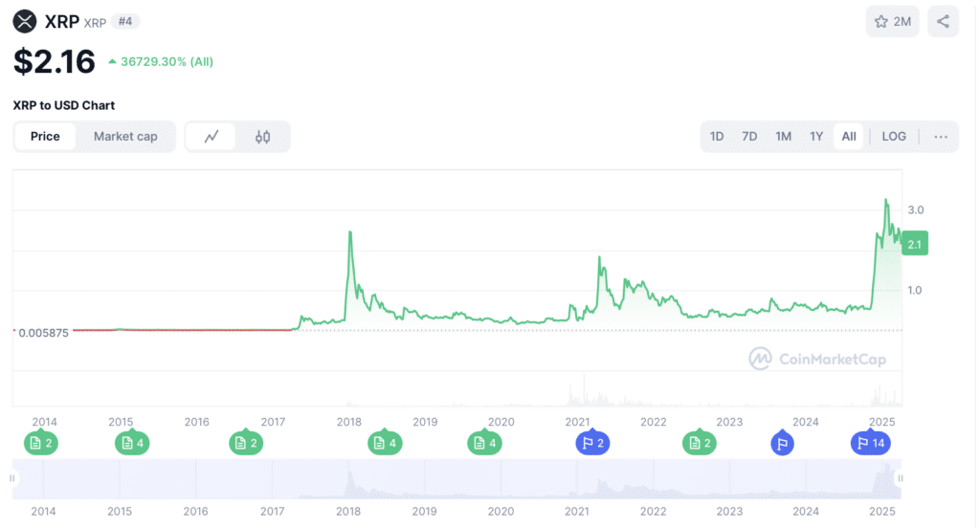This screenshot has width=980, height=528.
Task: Click the 2025 price peak on the chart
Action: tap(885, 200)
